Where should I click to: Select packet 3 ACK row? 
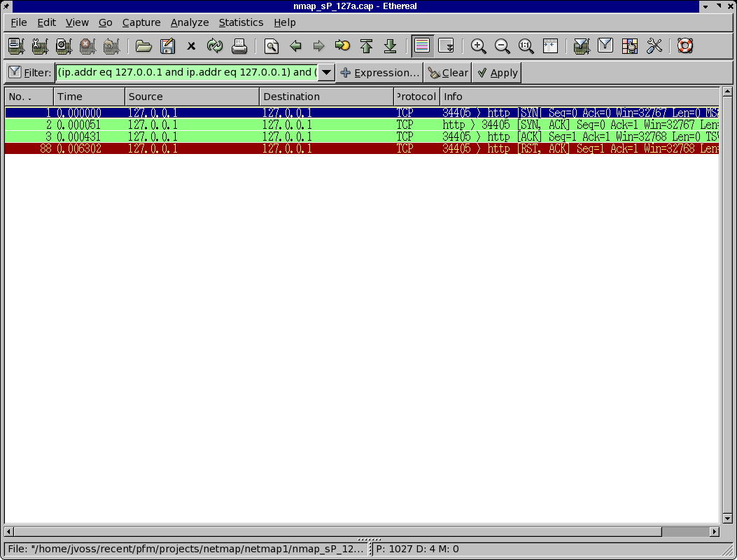coord(362,136)
